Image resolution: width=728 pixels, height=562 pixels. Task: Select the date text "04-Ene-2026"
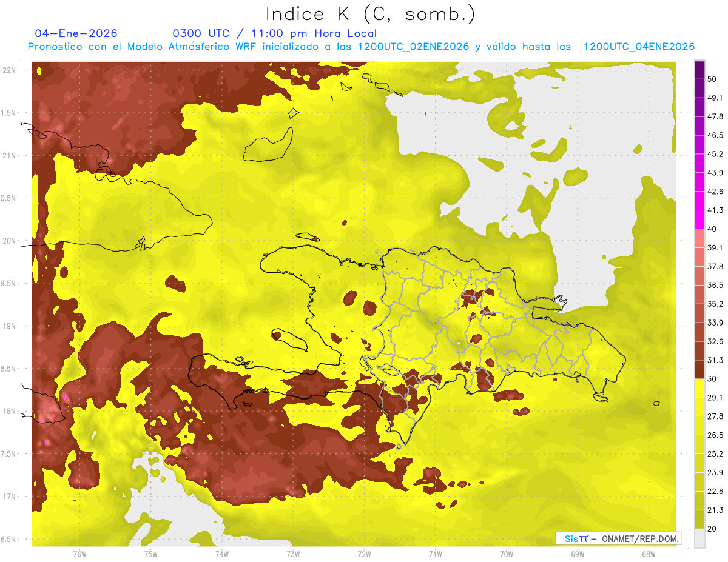(x=76, y=33)
